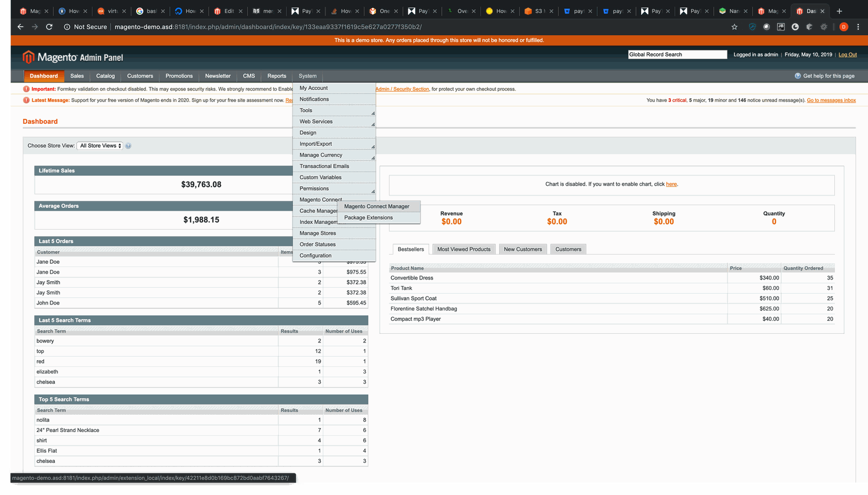The image size is (868, 495).
Task: Click the browser back arrow
Action: point(20,27)
